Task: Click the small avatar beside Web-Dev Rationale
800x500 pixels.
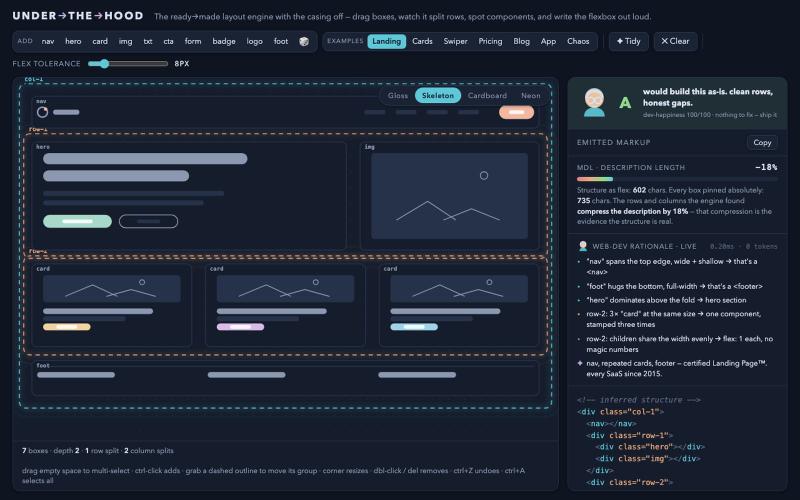Action: point(583,246)
